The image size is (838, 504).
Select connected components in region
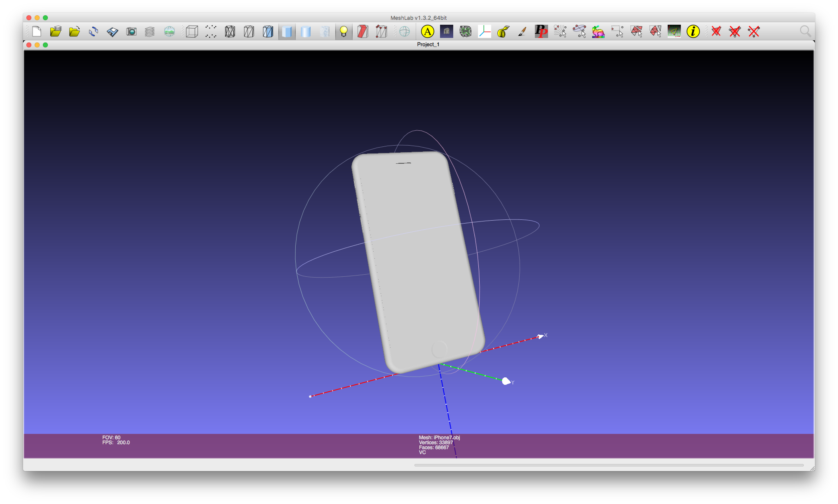(655, 32)
